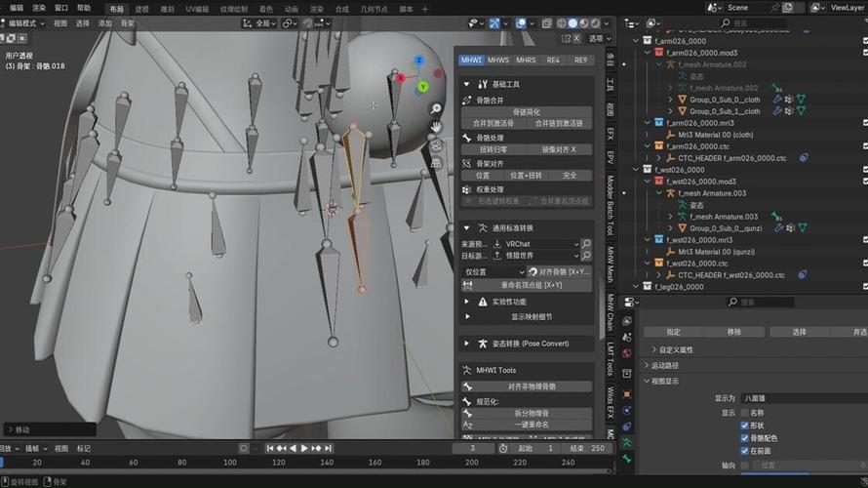Toggle visibility checkbox for f_arm026_0000 collection
868x488 pixels.
point(865,41)
